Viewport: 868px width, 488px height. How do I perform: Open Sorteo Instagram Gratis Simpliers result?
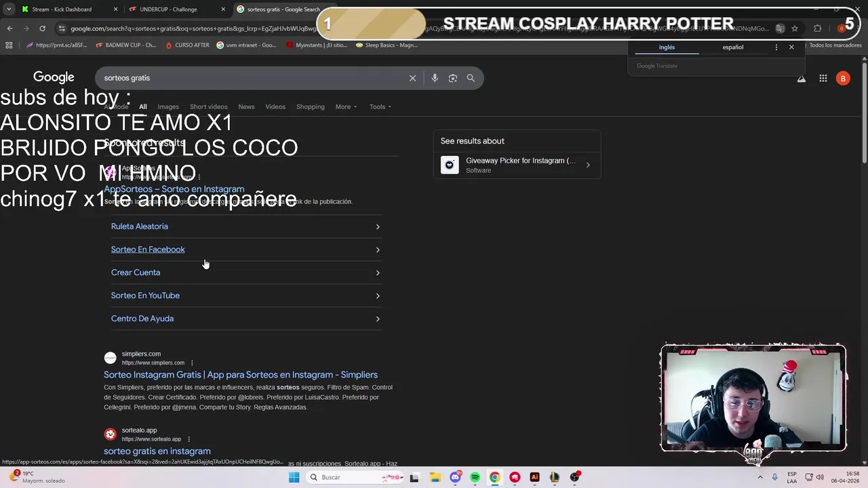pos(241,375)
